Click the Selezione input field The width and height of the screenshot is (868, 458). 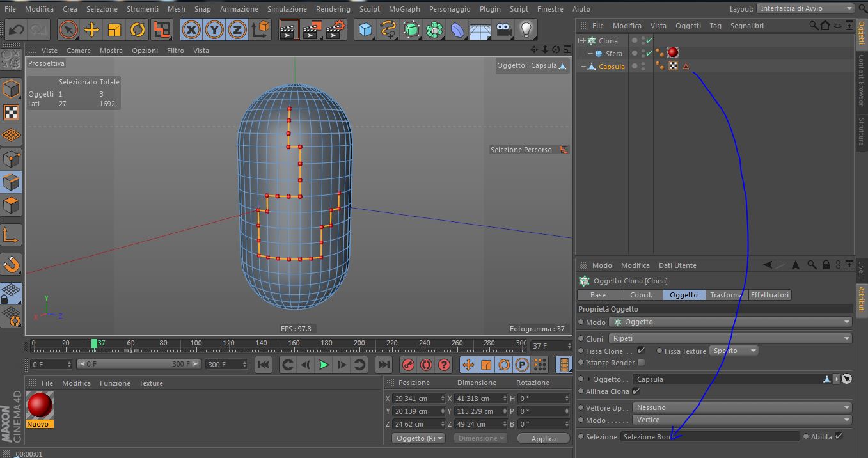(x=709, y=437)
